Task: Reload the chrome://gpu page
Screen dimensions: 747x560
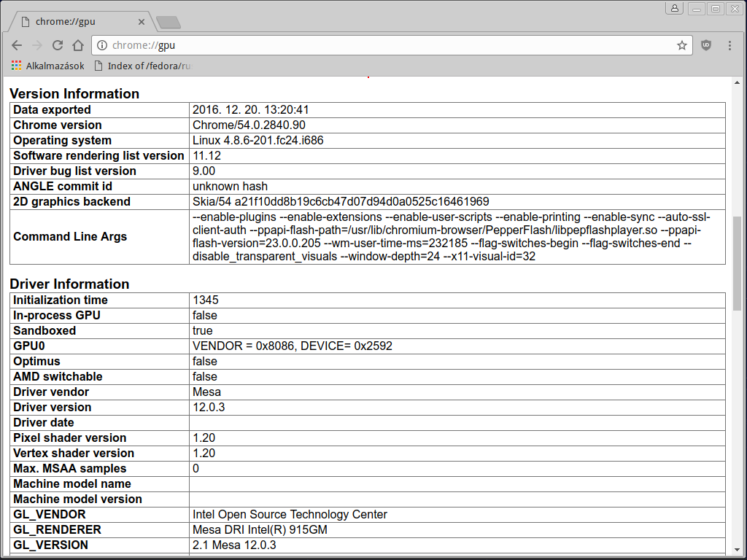Action: (x=58, y=45)
